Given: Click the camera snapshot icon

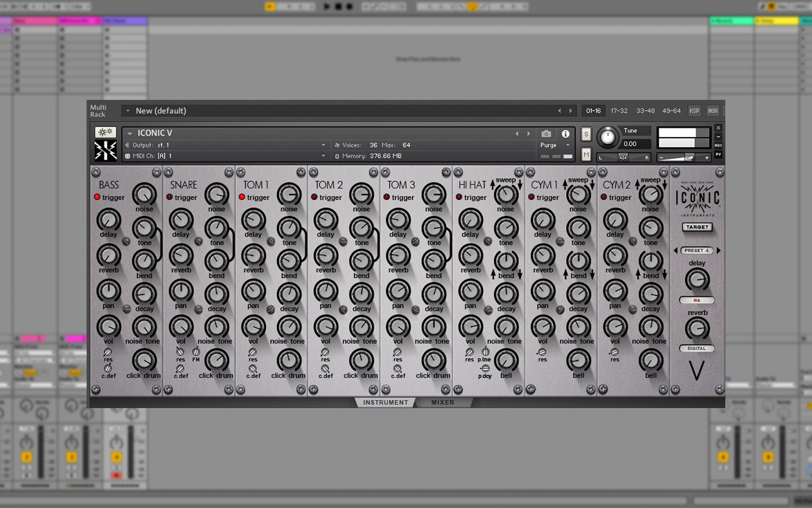Looking at the screenshot, I should pyautogui.click(x=546, y=134).
